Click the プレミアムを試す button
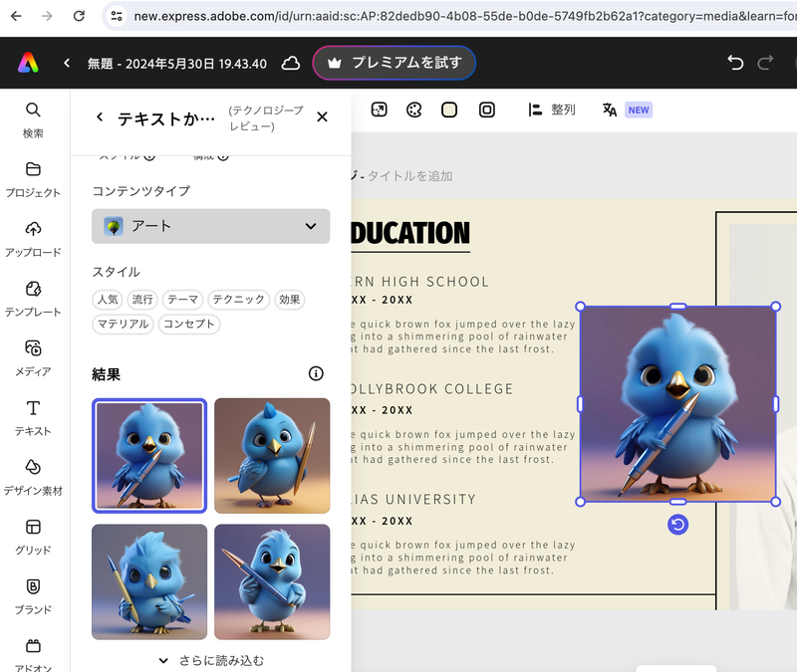This screenshot has width=797, height=672. (393, 62)
